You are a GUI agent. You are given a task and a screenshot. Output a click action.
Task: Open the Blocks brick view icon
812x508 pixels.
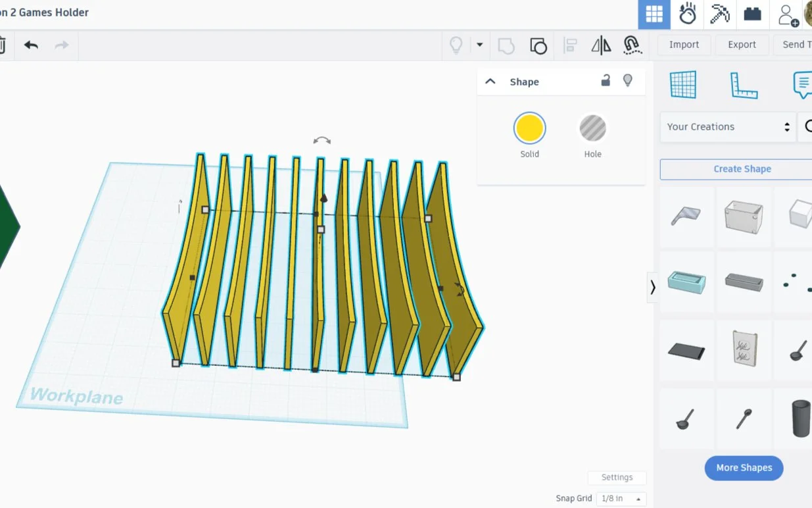753,14
